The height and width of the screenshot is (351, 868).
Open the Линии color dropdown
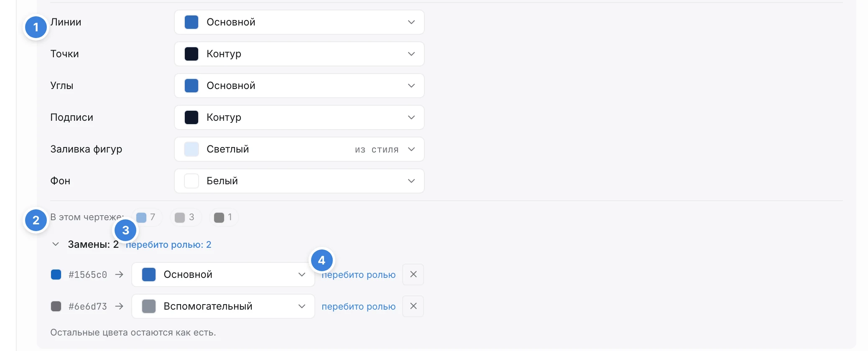[299, 22]
